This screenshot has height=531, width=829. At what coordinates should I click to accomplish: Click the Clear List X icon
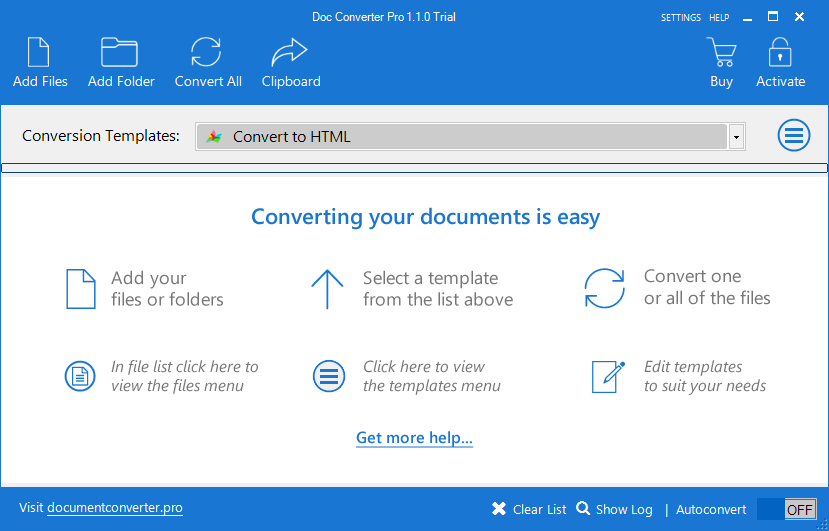(499, 509)
